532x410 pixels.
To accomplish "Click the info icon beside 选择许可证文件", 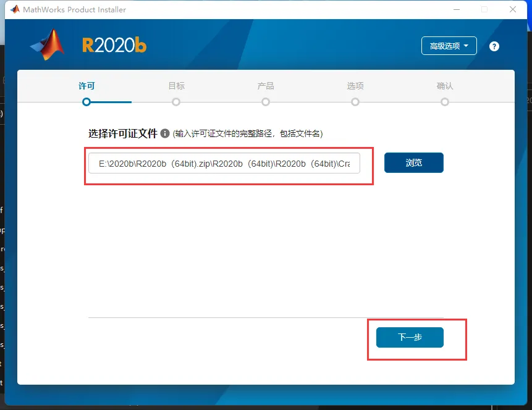I will [x=165, y=133].
